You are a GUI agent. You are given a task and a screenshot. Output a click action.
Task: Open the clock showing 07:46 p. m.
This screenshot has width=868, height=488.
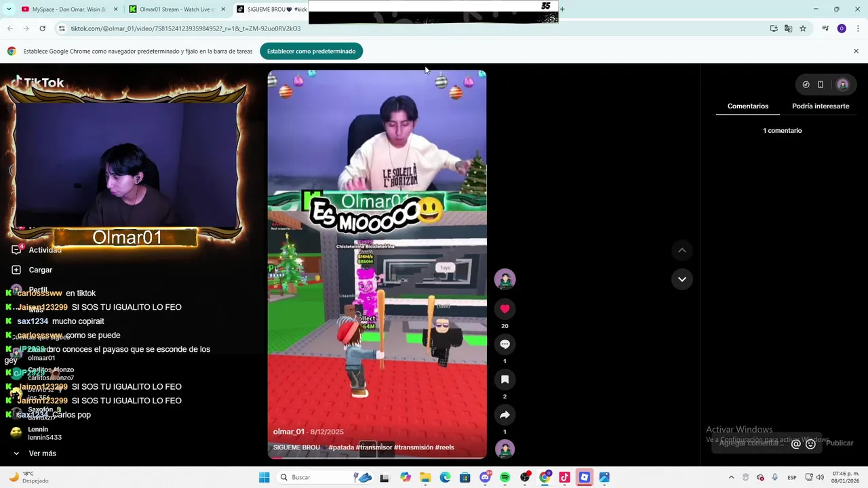[846, 477]
